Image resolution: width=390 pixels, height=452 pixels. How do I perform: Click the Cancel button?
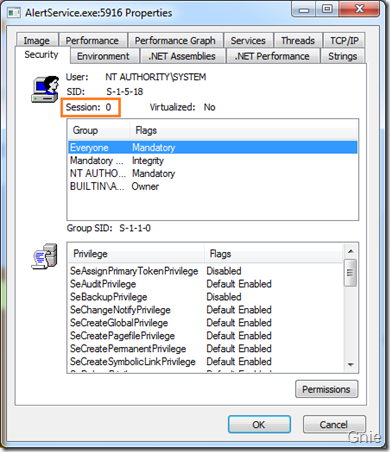click(334, 424)
